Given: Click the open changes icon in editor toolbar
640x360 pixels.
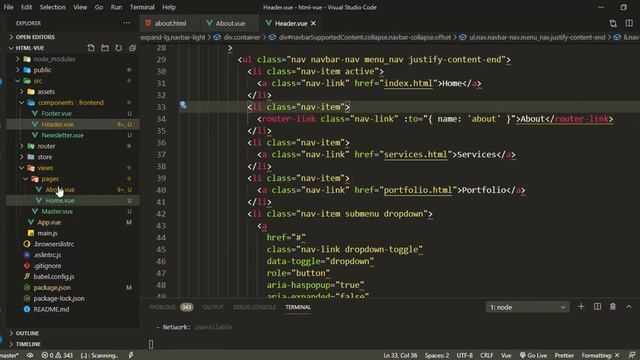Looking at the screenshot, I should [x=613, y=23].
